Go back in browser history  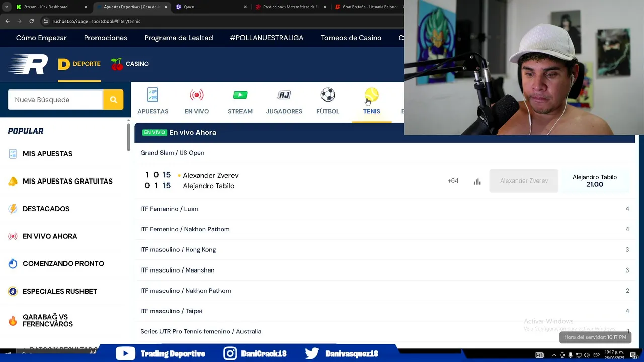7,21
